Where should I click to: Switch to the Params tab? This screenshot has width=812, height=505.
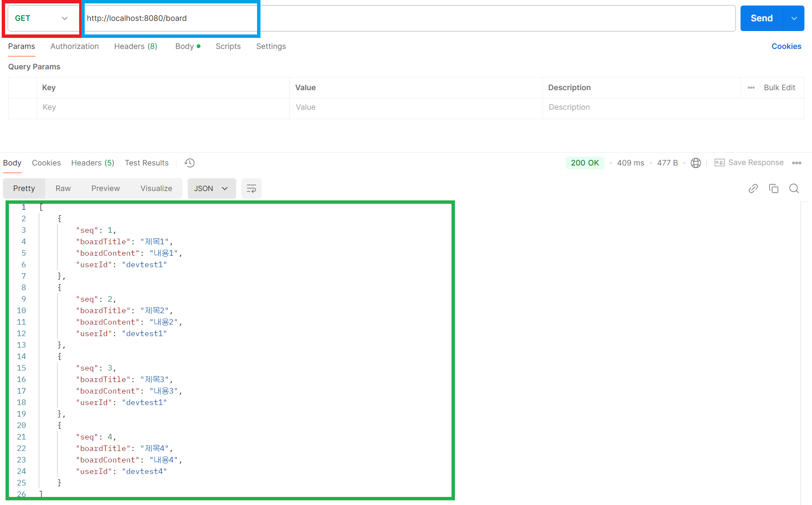(22, 46)
